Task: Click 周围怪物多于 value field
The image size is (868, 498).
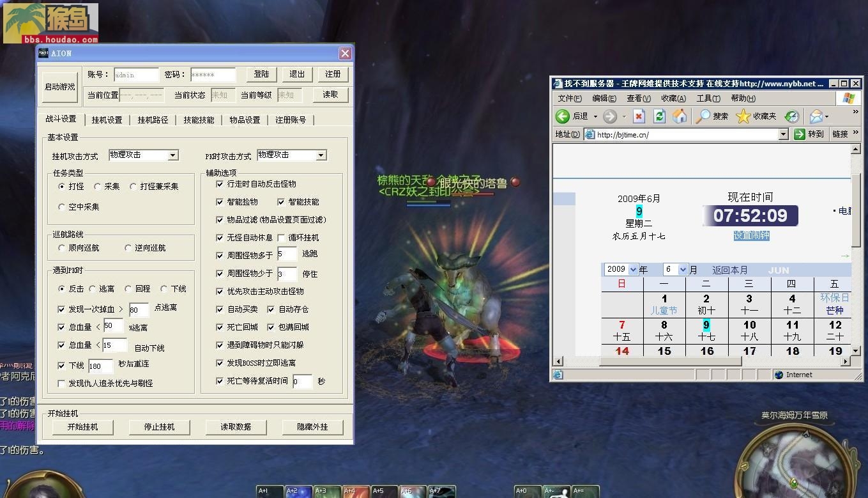Action: [x=287, y=254]
